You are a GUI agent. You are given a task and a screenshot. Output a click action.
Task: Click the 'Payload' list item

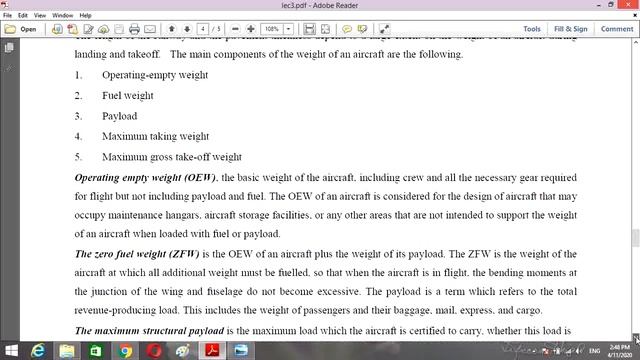(120, 116)
